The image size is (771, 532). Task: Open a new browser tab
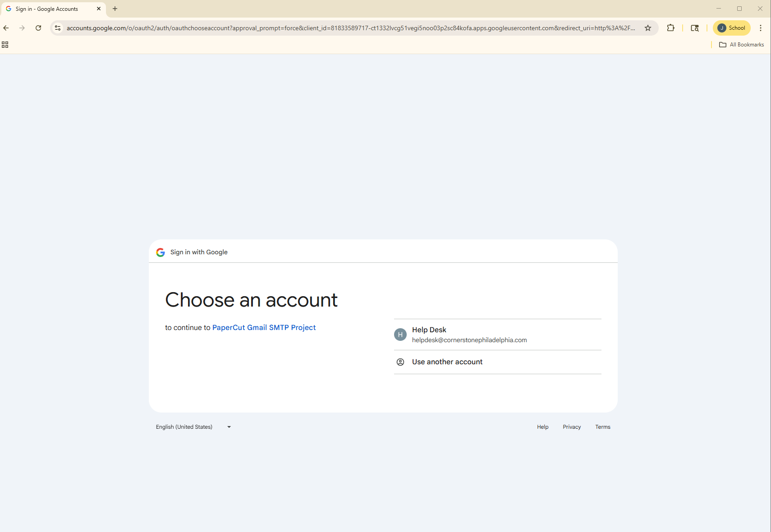click(x=115, y=9)
